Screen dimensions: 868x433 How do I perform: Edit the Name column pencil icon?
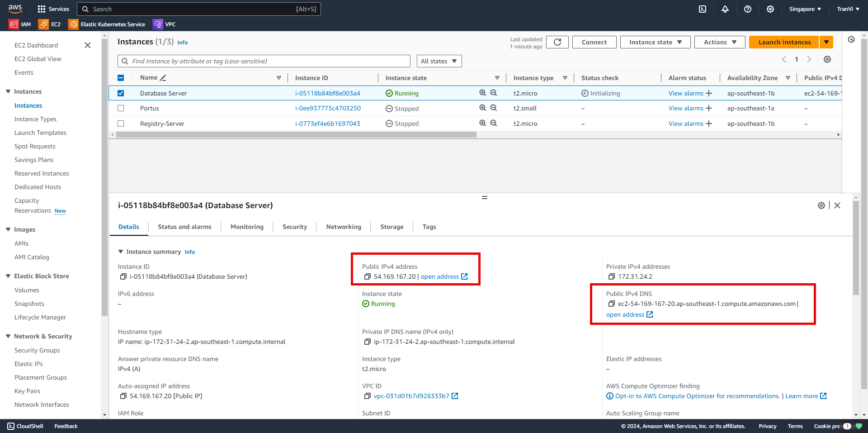tap(163, 78)
